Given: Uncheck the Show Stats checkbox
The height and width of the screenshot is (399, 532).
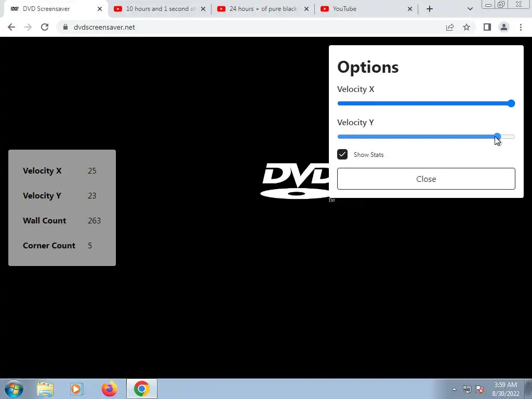Looking at the screenshot, I should click(342, 154).
